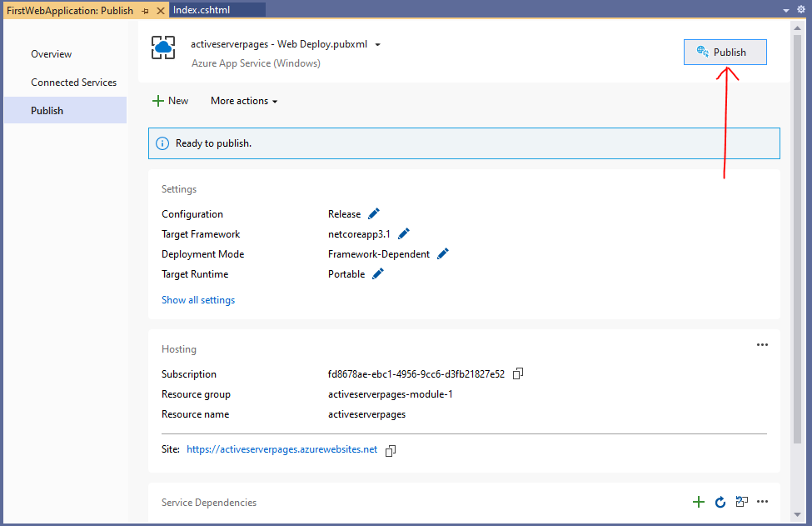Click the Resource name value activeserverpages
Image resolution: width=812 pixels, height=526 pixels.
[366, 414]
